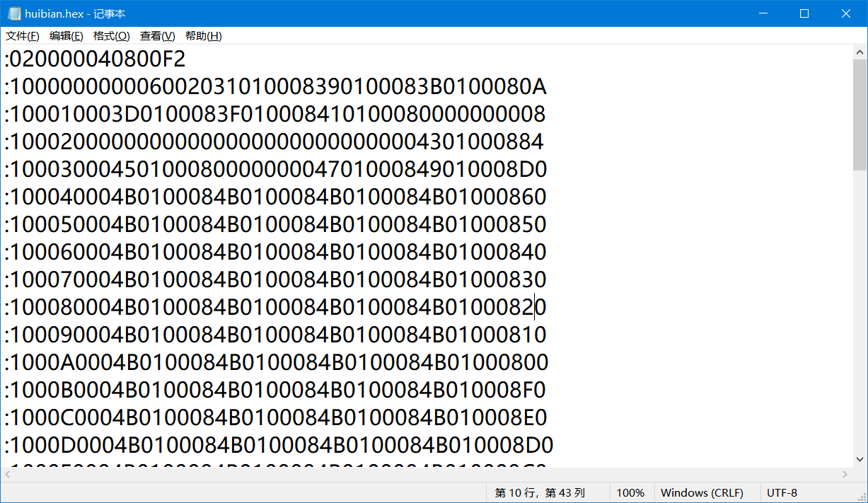The width and height of the screenshot is (868, 503).
Task: Click the line starting with :10006000
Action: 276,252
